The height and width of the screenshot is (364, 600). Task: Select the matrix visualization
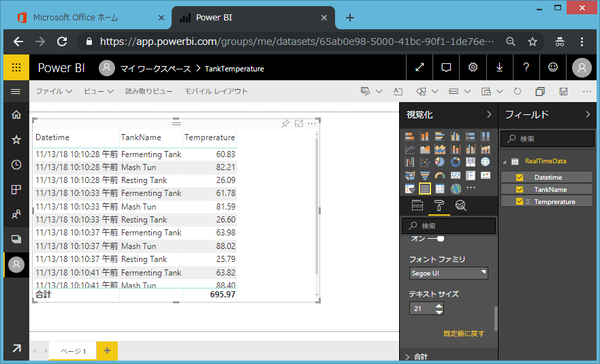[440, 188]
